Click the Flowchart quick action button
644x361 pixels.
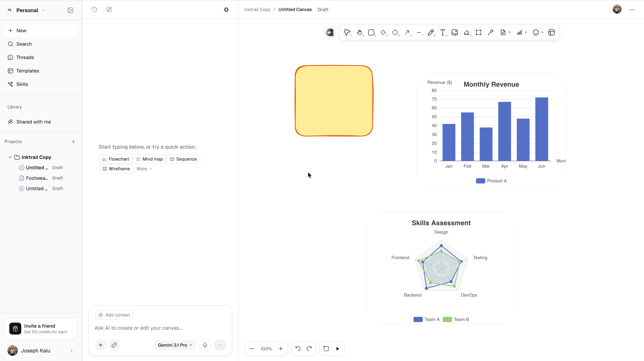[116, 159]
